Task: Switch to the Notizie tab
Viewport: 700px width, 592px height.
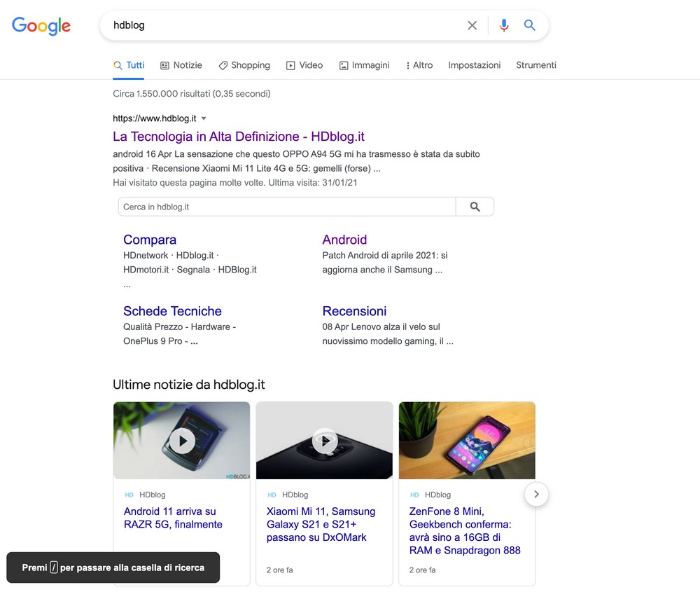Action: [181, 65]
